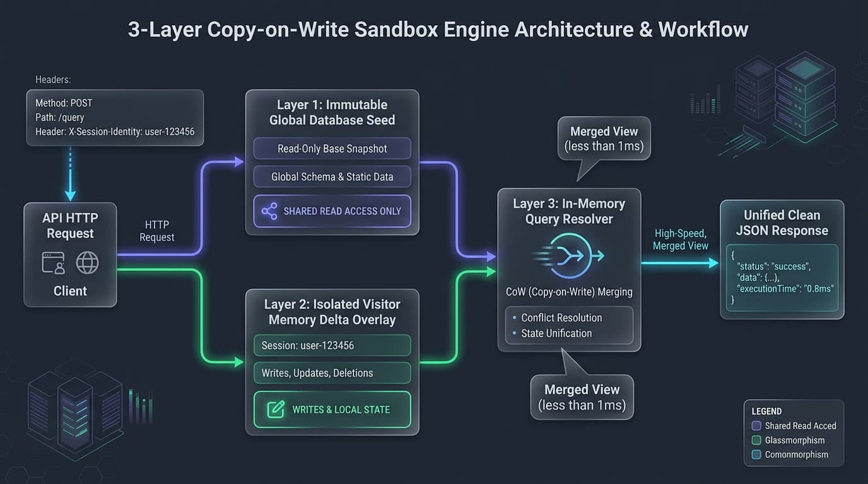Click the HTTP Request arrow label
The height and width of the screenshot is (484, 868).
157,231
